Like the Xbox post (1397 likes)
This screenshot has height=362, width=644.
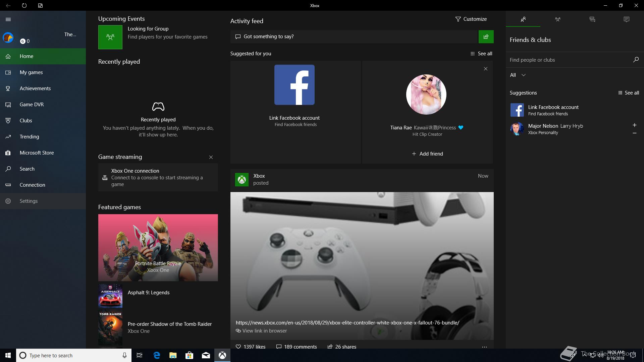click(x=251, y=347)
